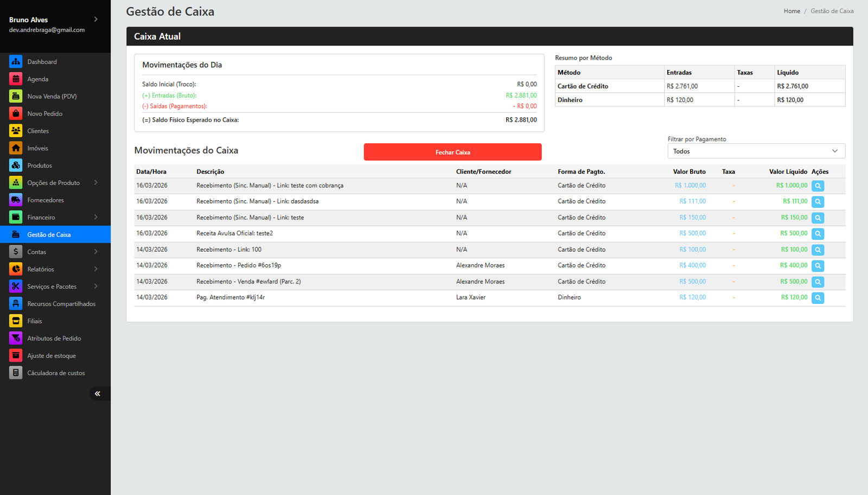Go to Home breadcrumb link

pyautogui.click(x=792, y=11)
